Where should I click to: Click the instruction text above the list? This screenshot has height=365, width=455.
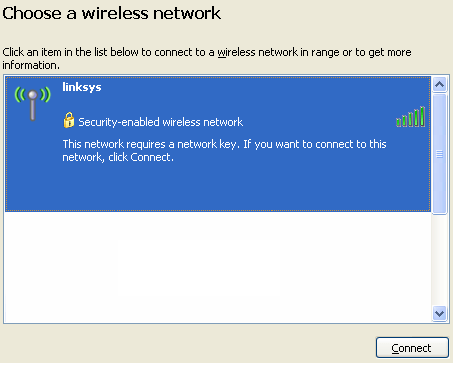[207, 58]
